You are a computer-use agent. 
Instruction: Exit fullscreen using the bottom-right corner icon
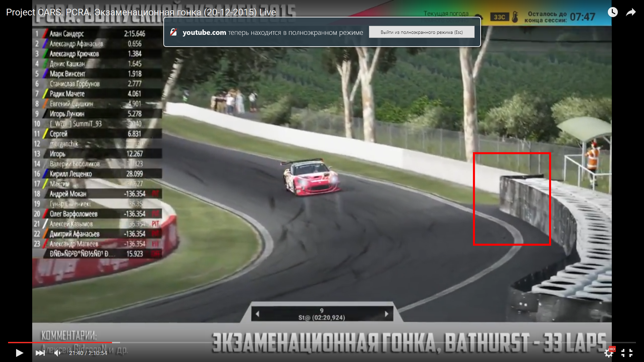(627, 353)
